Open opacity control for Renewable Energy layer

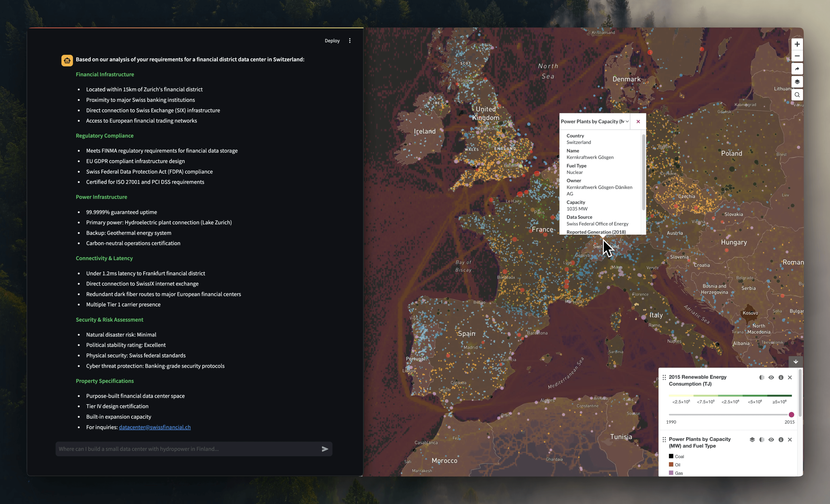(762, 377)
